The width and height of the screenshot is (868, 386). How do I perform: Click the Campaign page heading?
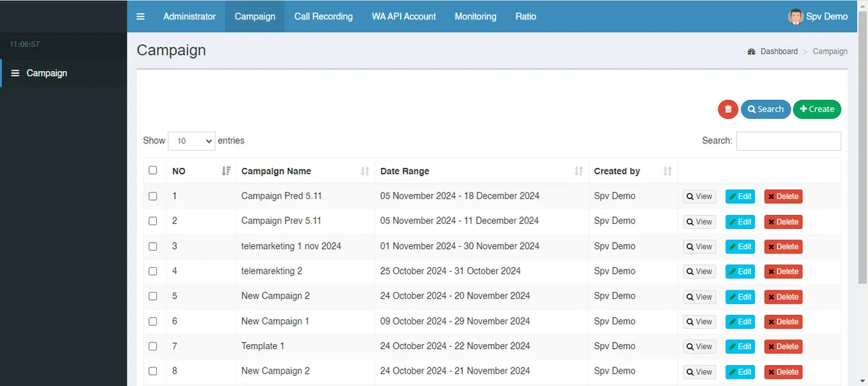point(171,50)
